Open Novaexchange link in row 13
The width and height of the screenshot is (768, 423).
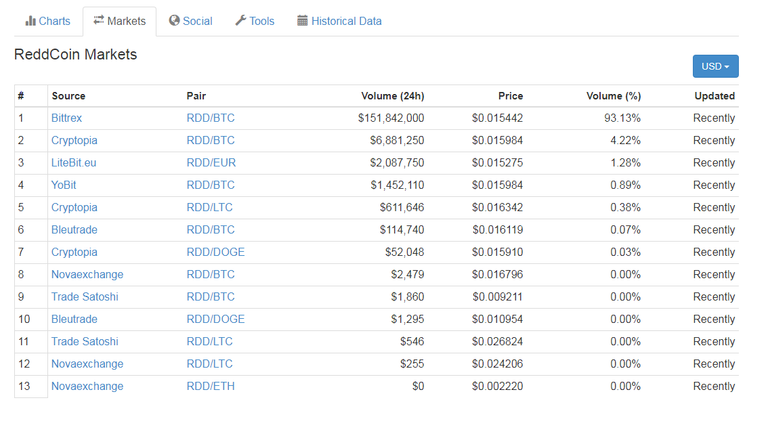click(87, 386)
